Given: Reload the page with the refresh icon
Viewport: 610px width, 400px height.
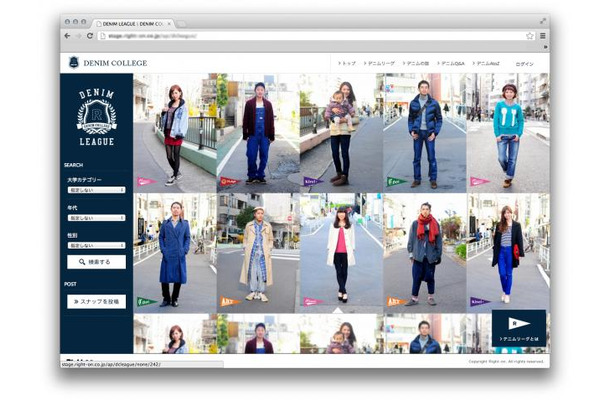Looking at the screenshot, I should [x=90, y=36].
